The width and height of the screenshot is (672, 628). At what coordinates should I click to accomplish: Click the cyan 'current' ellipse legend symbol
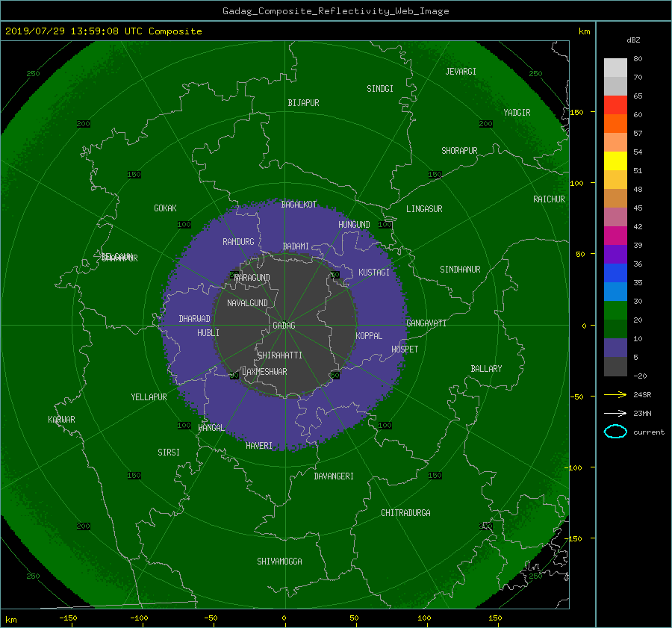(x=615, y=432)
